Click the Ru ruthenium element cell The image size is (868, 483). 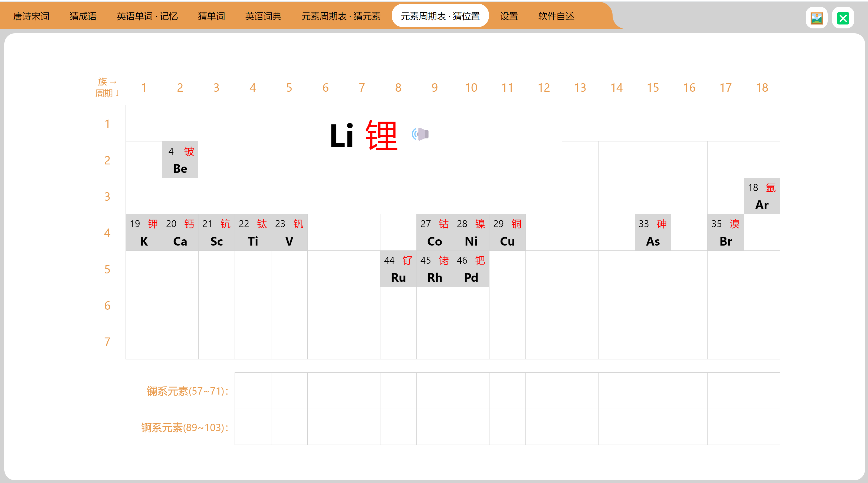coord(398,269)
